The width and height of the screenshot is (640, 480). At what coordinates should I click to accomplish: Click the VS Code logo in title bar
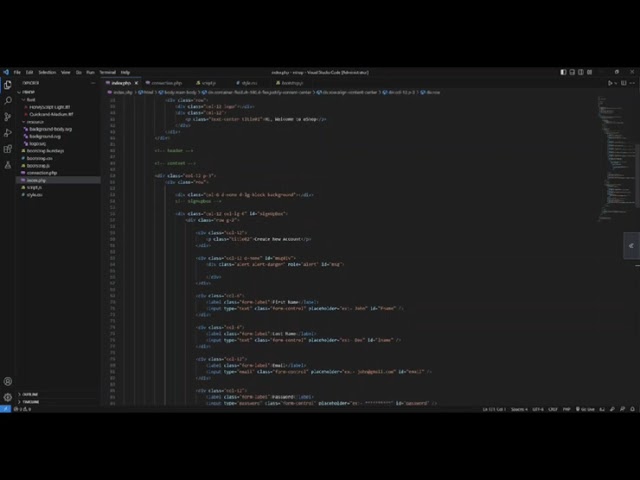click(6, 72)
